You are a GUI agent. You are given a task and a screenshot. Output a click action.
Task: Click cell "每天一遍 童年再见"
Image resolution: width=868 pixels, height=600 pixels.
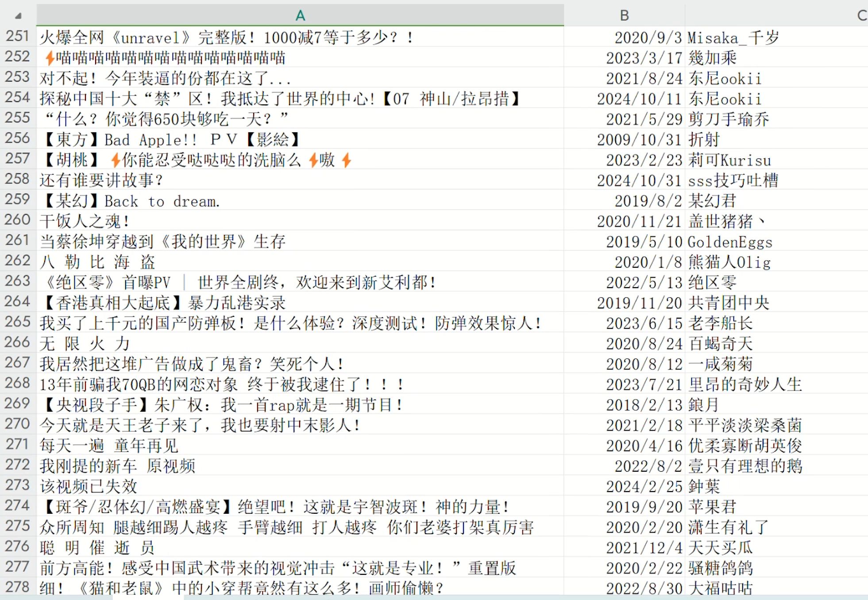pos(300,445)
